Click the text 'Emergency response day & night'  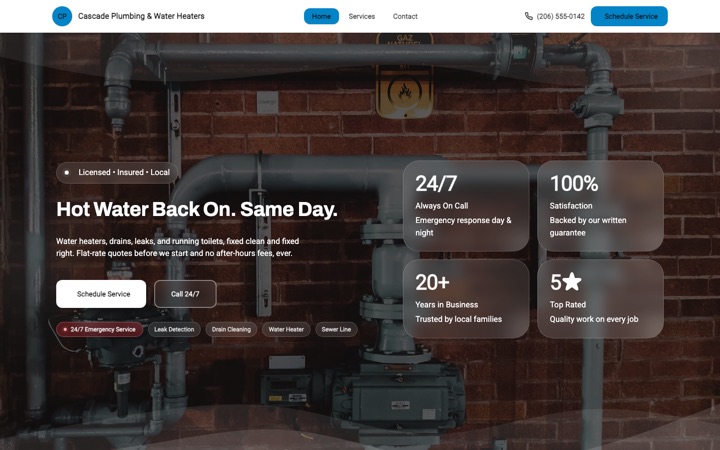(x=463, y=226)
